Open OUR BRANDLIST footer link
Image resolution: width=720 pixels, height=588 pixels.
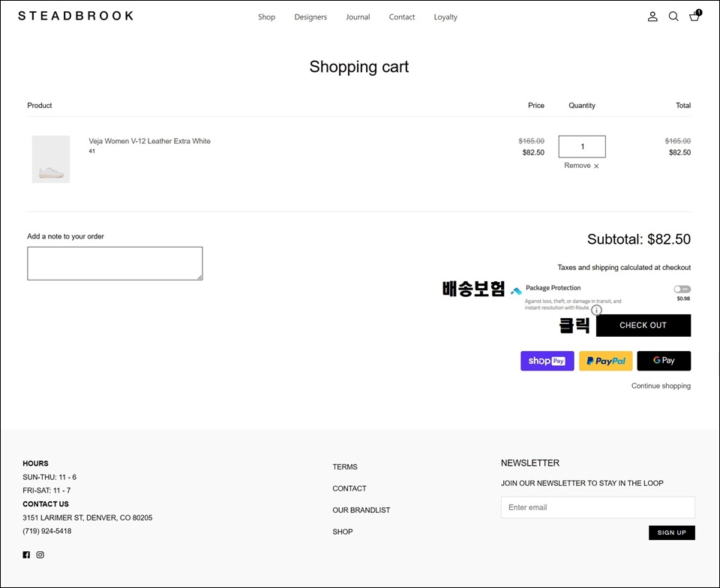click(361, 510)
